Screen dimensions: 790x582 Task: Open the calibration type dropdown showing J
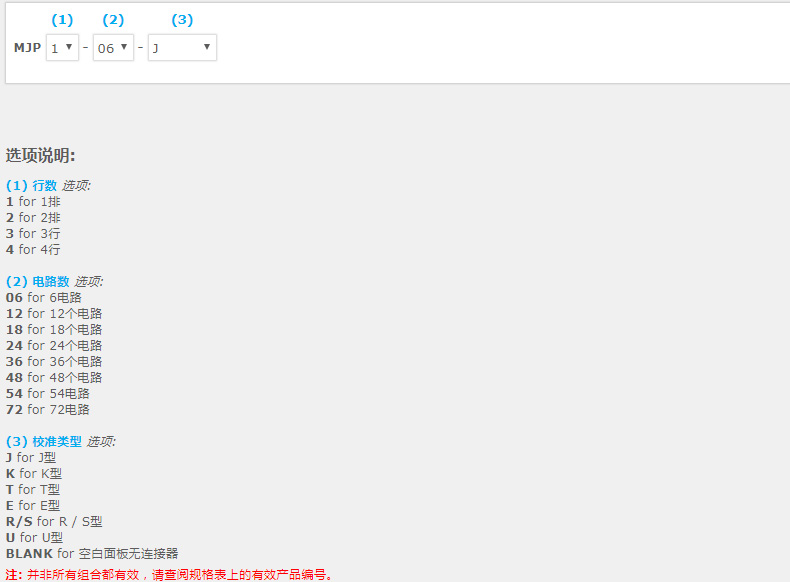pos(182,48)
